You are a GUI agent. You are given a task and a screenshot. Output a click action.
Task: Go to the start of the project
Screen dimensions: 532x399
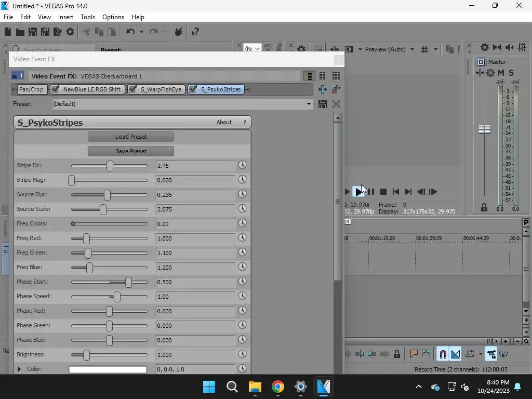click(x=395, y=192)
